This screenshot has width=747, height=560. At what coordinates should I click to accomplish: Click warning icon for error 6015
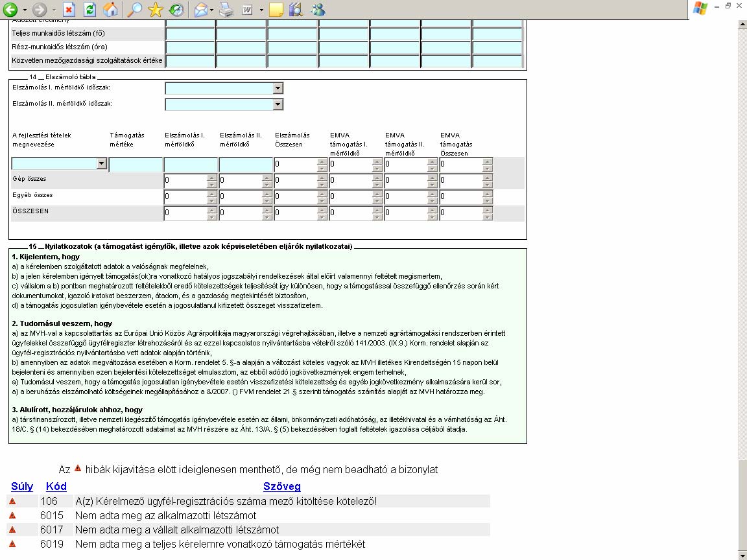(x=12, y=515)
